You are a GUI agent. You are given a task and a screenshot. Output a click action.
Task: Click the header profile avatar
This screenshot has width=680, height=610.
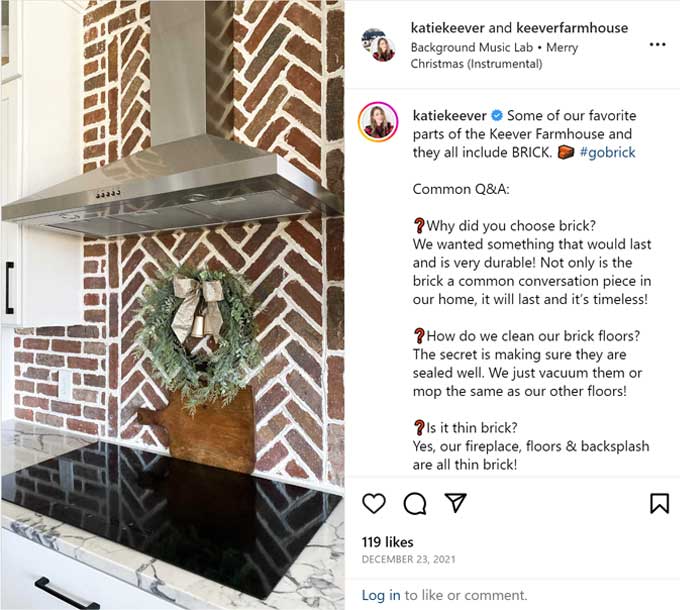pos(378,45)
